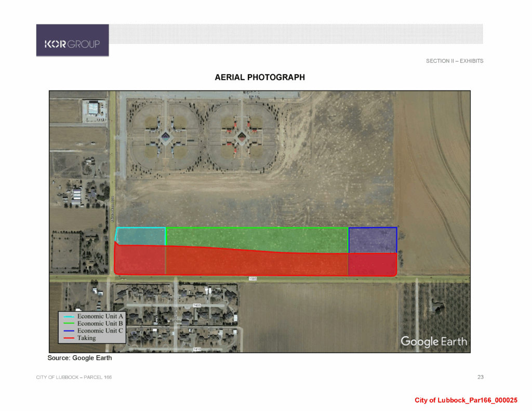The height and width of the screenshot is (411, 532).
Task: Click page number 23 in the footer
Action: tap(480, 377)
